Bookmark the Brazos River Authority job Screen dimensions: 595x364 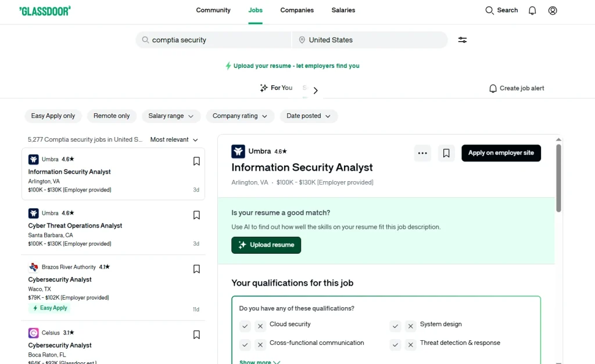pyautogui.click(x=196, y=269)
